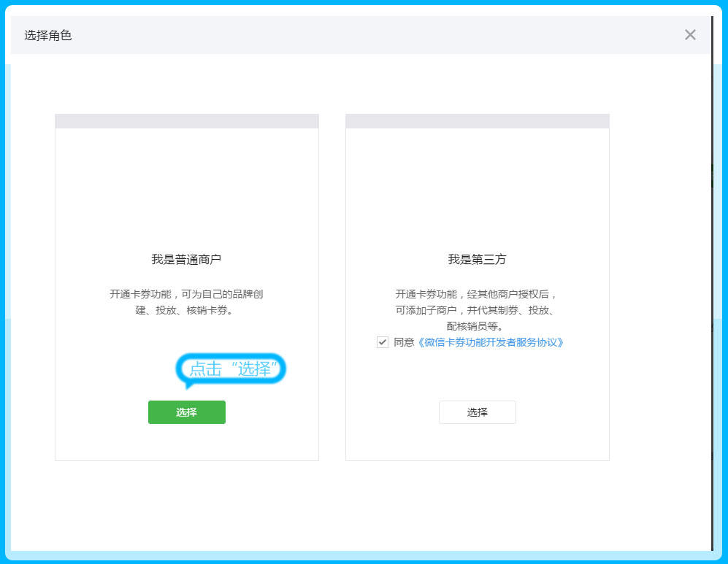Close the 选择角色 dialog with the X
Screen dimensions: 728x564
[x=690, y=35]
